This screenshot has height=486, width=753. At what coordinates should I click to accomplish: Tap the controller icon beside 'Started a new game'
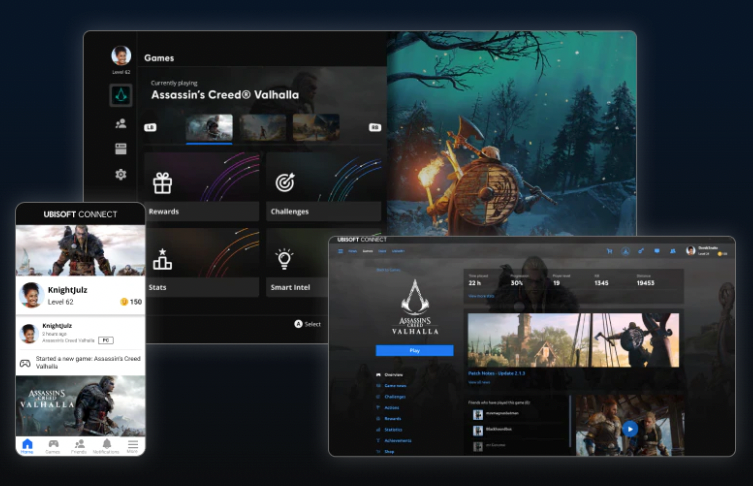(25, 363)
